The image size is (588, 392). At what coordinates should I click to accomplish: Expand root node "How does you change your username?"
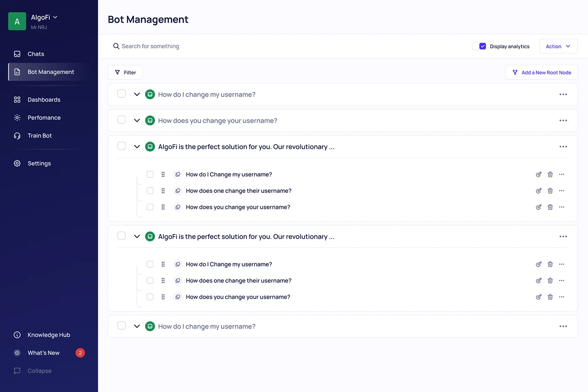137,121
